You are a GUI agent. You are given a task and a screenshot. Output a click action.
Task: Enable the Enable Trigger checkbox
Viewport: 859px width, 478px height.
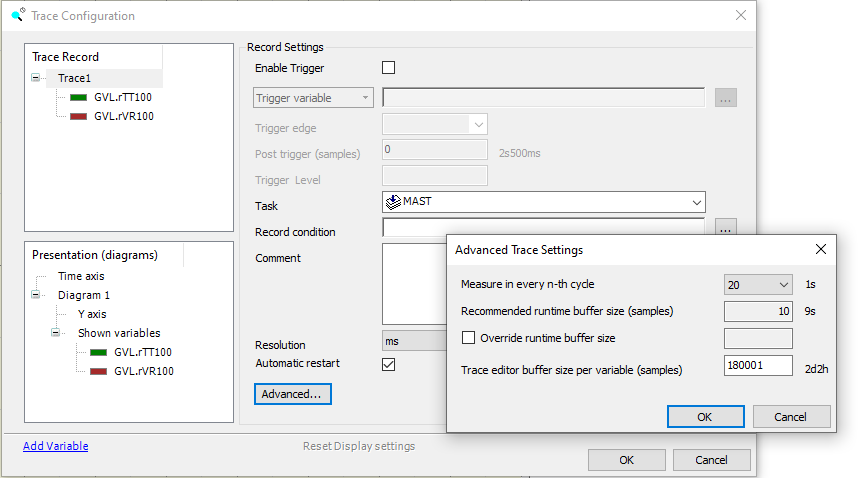(x=389, y=68)
